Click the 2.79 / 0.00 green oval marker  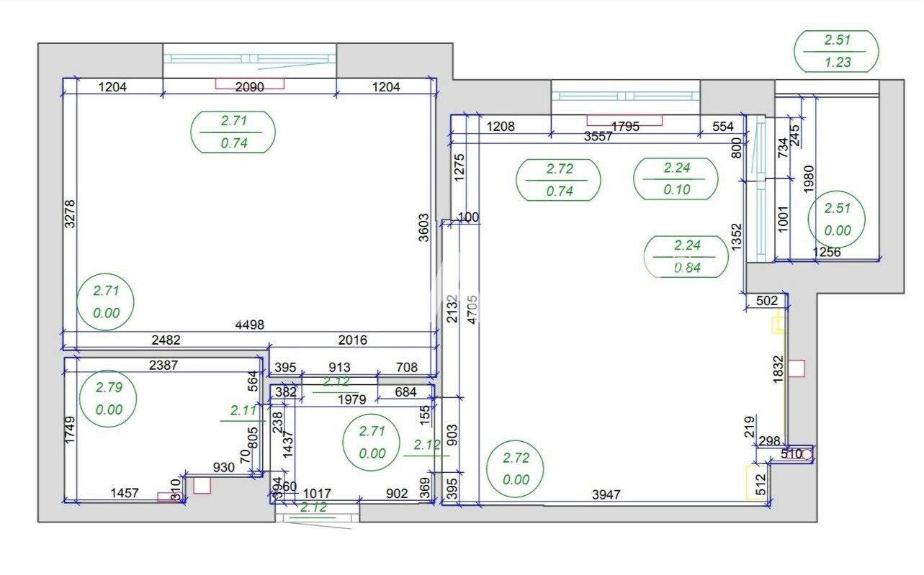click(x=108, y=398)
